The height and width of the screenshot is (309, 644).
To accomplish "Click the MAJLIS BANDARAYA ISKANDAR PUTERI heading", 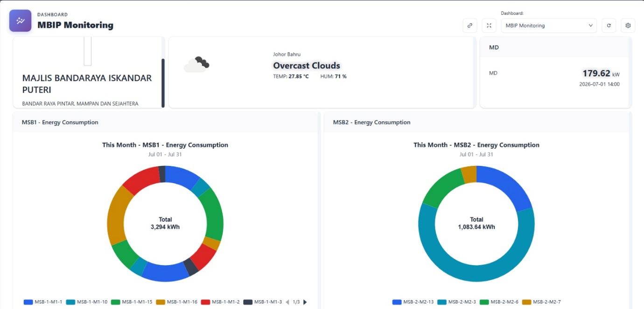I will [87, 84].
